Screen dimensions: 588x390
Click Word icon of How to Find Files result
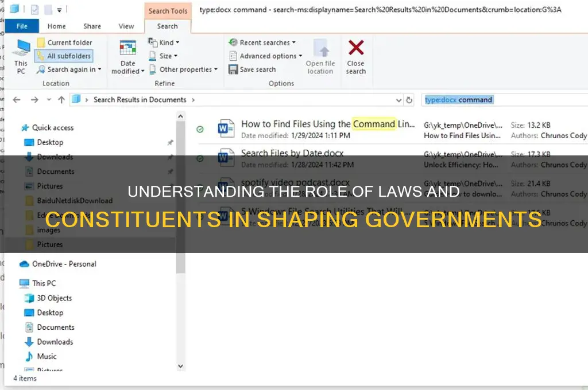click(226, 128)
